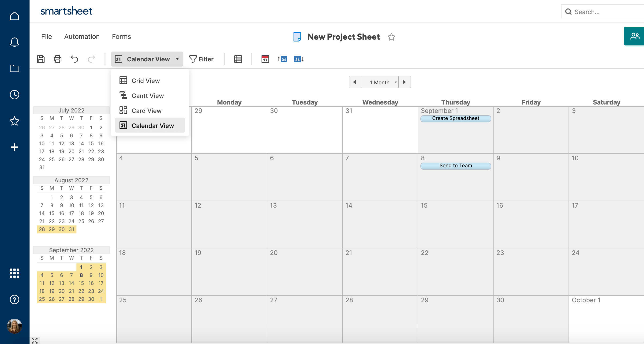Click the Print icon in toolbar
This screenshot has width=644, height=344.
(x=57, y=59)
